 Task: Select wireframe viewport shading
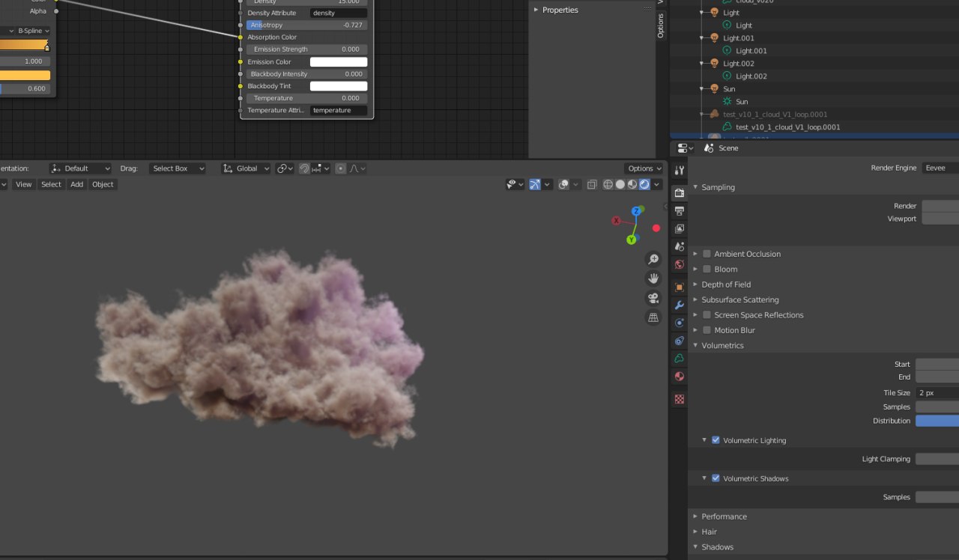tap(608, 185)
